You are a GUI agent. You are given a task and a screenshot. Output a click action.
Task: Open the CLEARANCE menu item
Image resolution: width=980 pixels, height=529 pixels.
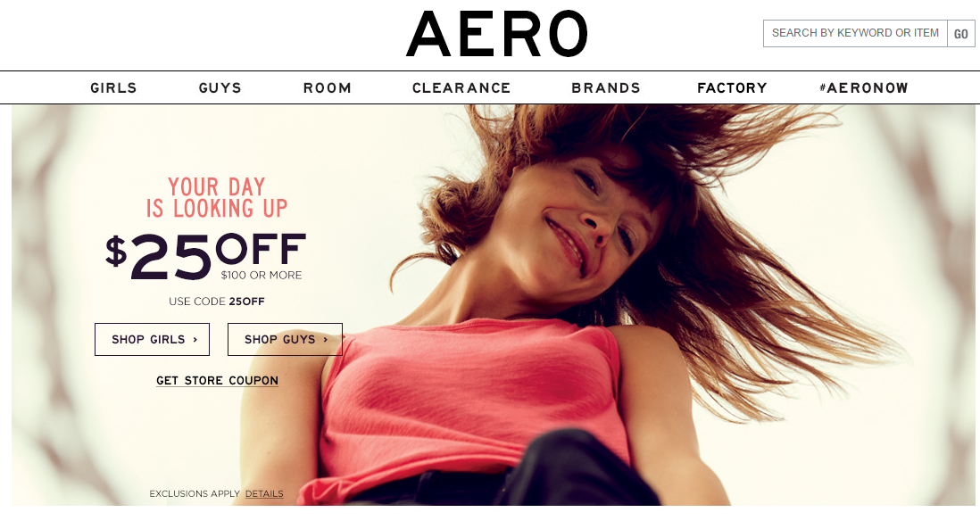tap(461, 88)
